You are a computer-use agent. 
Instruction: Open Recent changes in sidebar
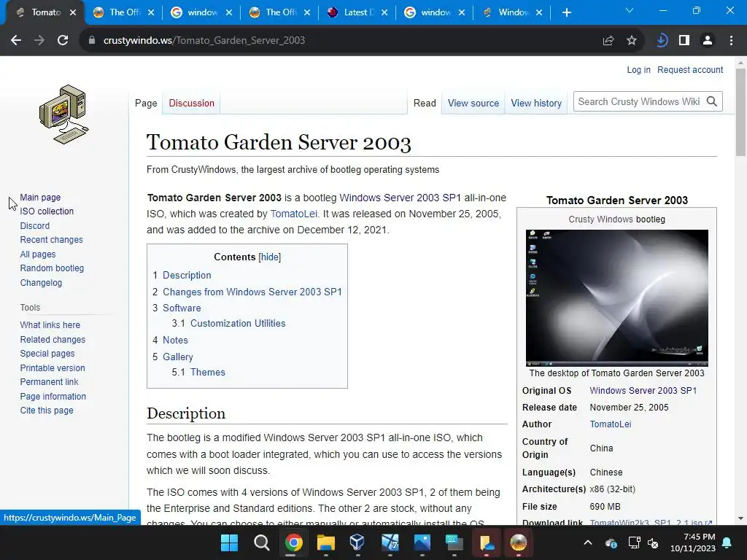pyautogui.click(x=52, y=239)
